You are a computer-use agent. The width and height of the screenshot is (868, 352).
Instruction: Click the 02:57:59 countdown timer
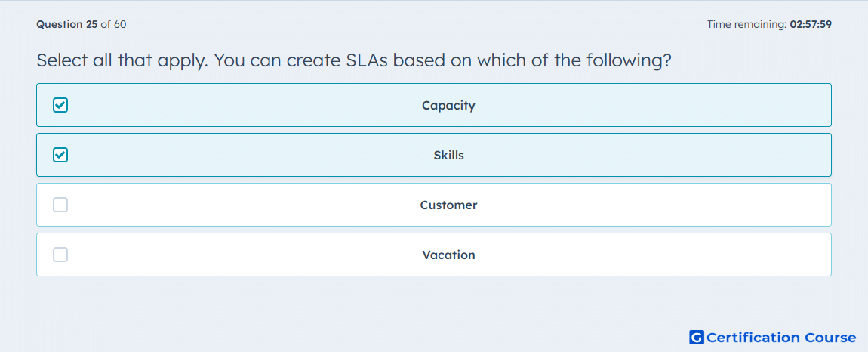pyautogui.click(x=811, y=24)
